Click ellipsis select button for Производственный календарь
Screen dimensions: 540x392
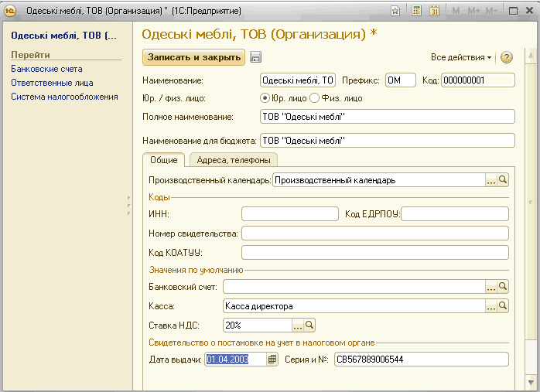tap(491, 180)
